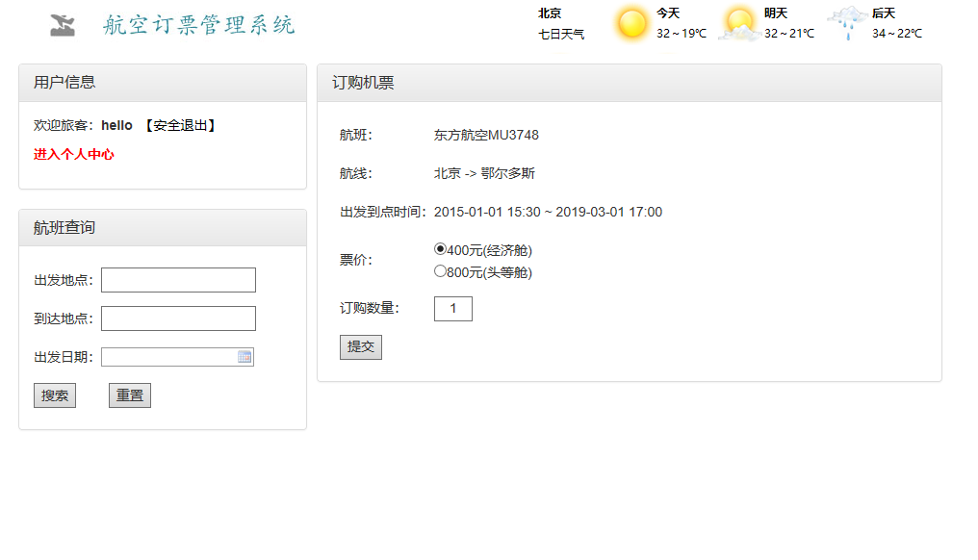Select the 800元 first class option
Screen dimensions: 978x560
pyautogui.click(x=440, y=271)
